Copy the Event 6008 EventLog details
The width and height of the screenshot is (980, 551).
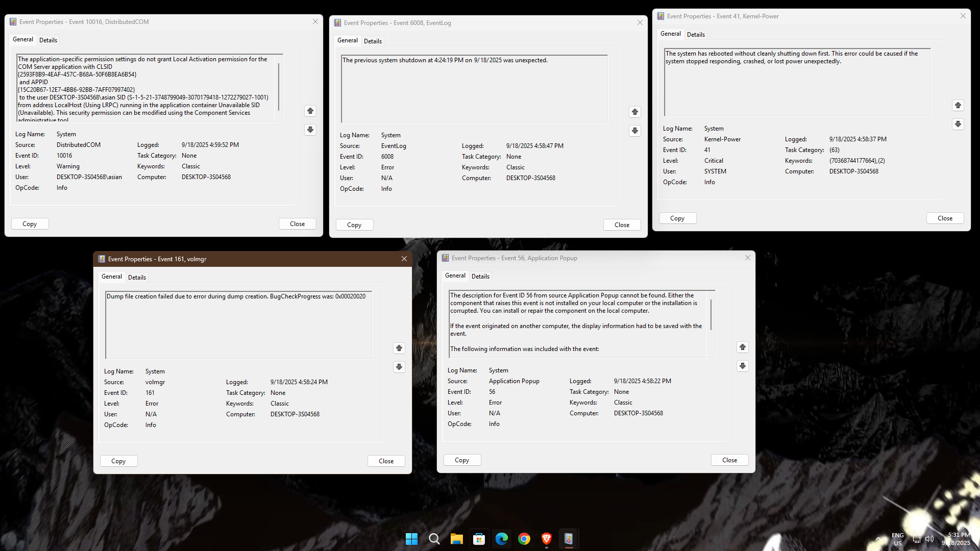coord(354,225)
